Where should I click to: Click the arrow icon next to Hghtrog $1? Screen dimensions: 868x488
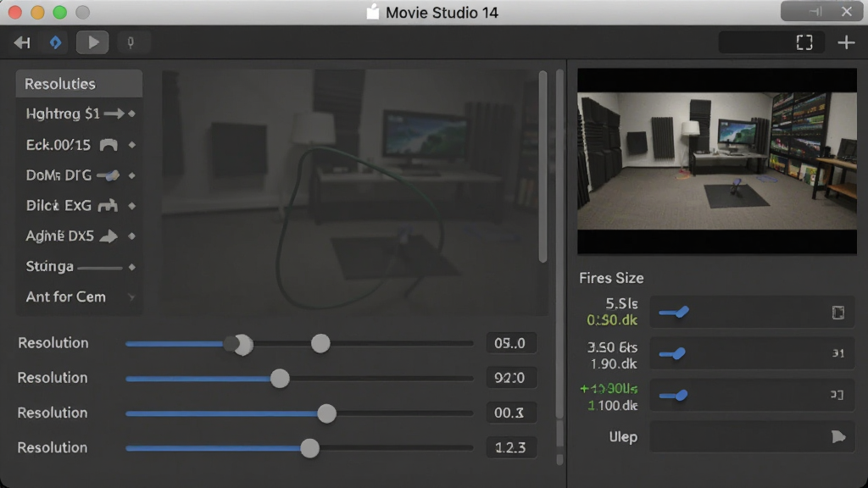[114, 114]
